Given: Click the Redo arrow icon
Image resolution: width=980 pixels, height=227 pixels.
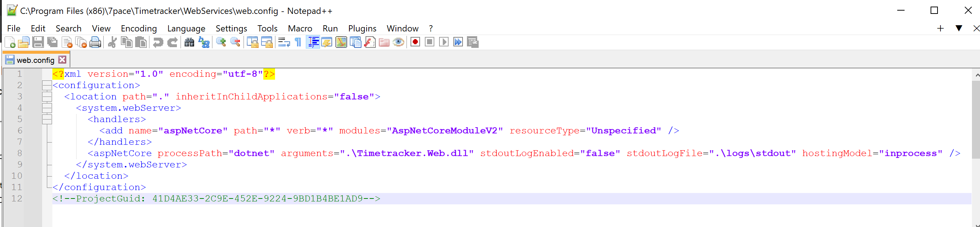Looking at the screenshot, I should click(x=172, y=42).
